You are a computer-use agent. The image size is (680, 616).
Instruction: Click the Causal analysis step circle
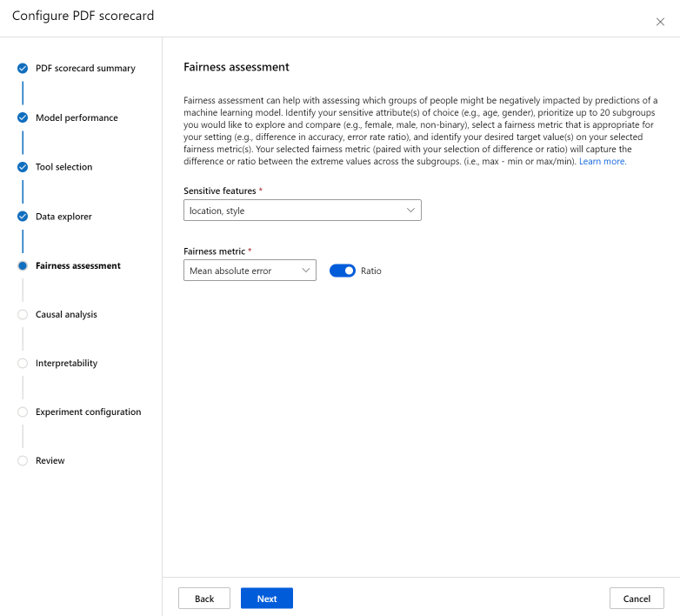pos(23,315)
